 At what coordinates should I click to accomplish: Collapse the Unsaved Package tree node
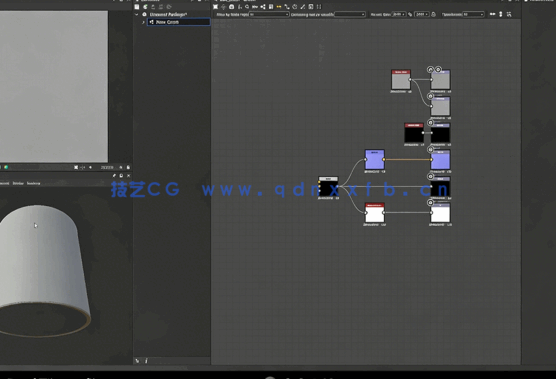point(137,15)
